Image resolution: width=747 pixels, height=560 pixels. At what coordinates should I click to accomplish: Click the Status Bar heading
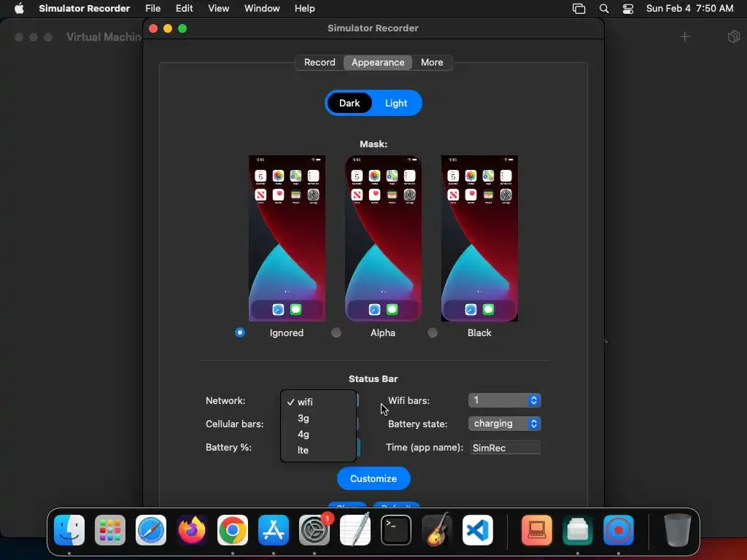pos(373,379)
